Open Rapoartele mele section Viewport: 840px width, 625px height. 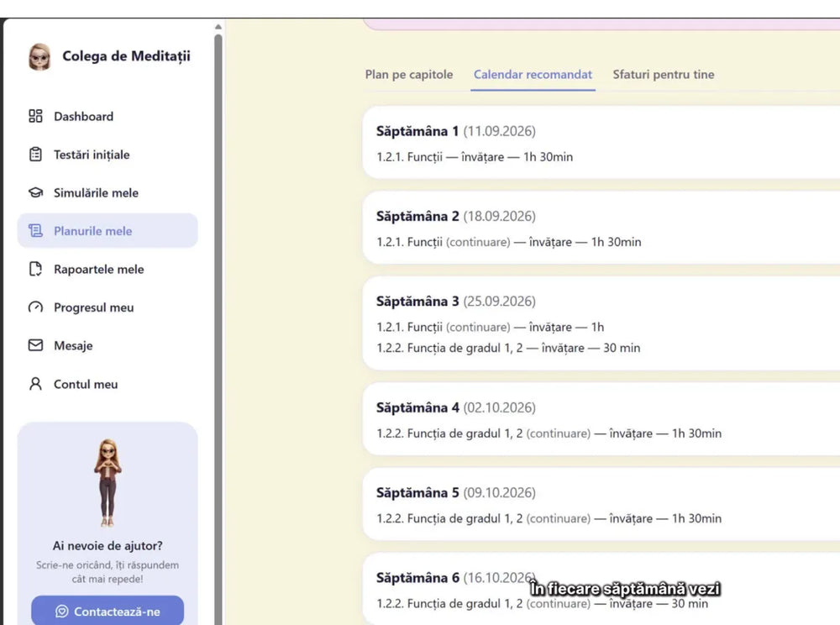point(108,269)
